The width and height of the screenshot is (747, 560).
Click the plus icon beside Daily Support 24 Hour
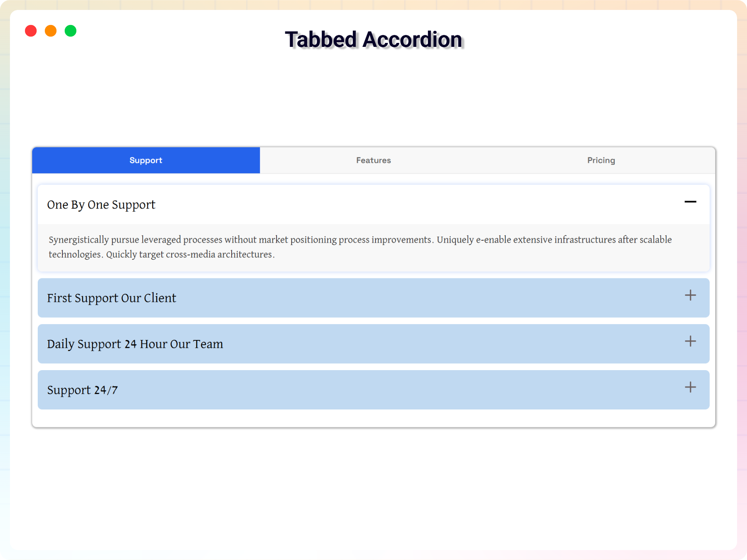[x=691, y=341]
